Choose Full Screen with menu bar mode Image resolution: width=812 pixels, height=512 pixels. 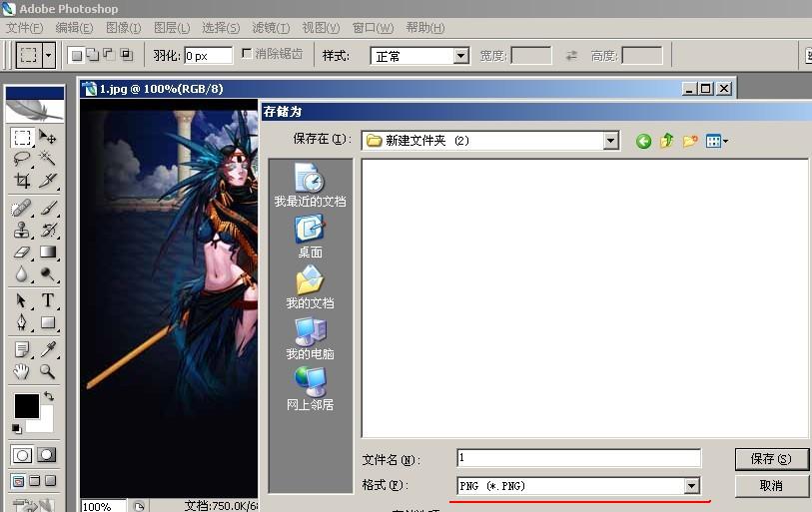(34, 481)
